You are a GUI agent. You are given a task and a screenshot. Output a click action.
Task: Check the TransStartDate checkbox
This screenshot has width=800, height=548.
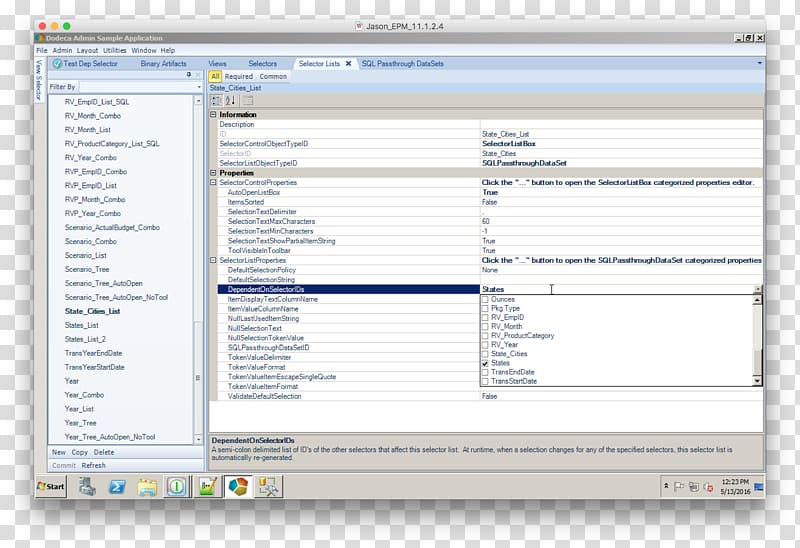click(x=485, y=382)
